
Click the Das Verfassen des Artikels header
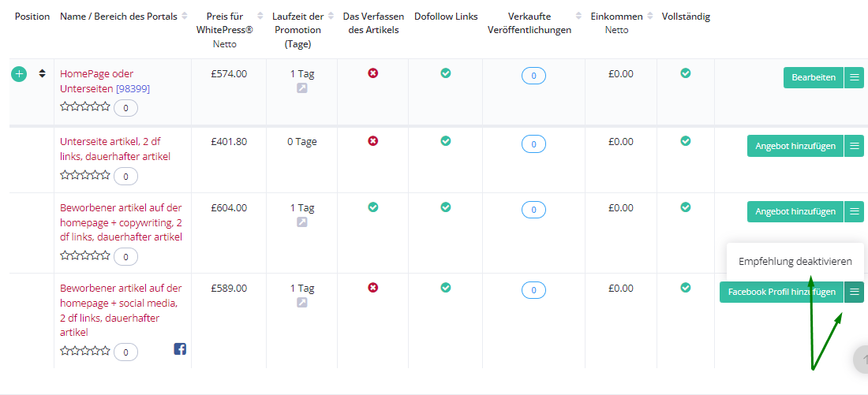tap(373, 23)
